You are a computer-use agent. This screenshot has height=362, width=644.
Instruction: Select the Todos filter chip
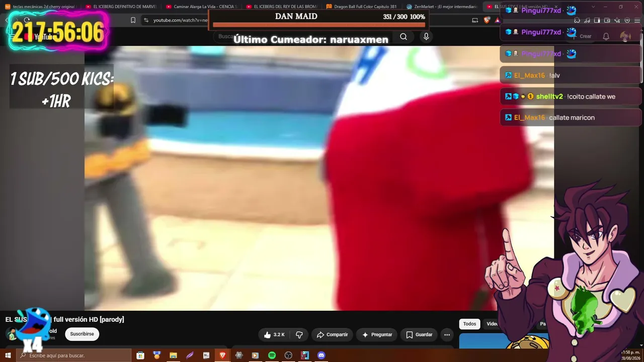click(469, 324)
